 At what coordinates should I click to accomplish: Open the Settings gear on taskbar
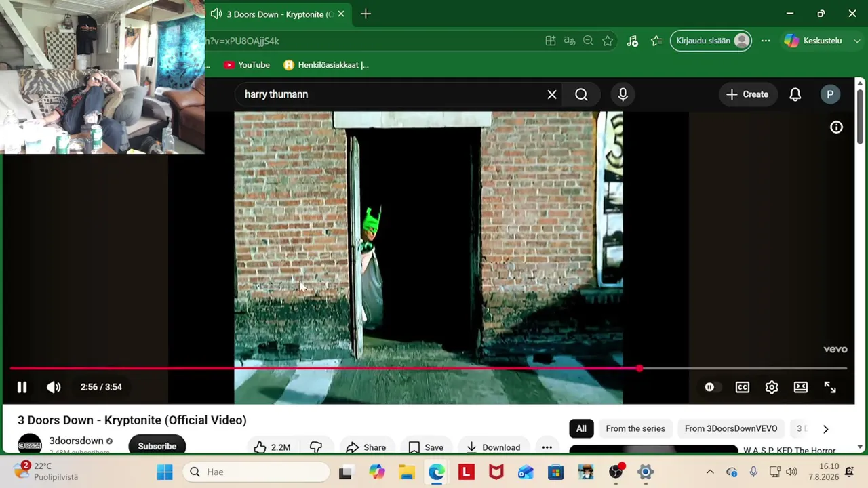(645, 472)
